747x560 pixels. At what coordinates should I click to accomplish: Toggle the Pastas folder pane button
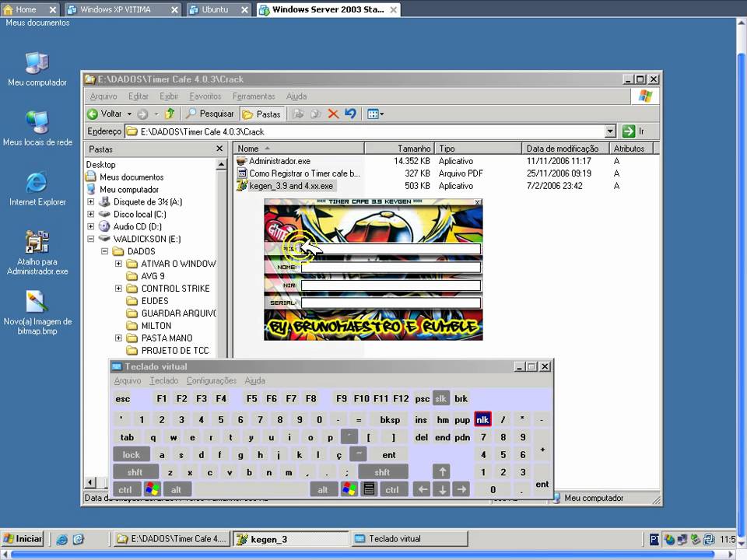tap(261, 114)
